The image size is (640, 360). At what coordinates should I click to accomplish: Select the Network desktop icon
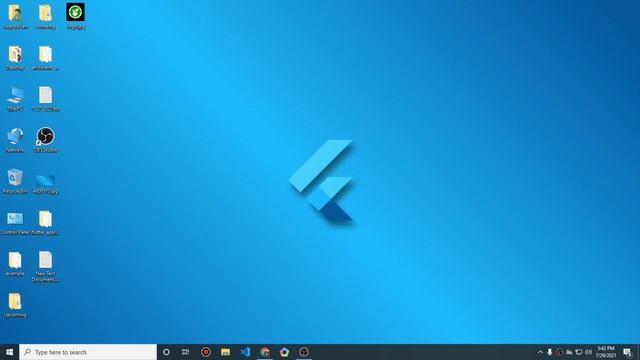[15, 140]
